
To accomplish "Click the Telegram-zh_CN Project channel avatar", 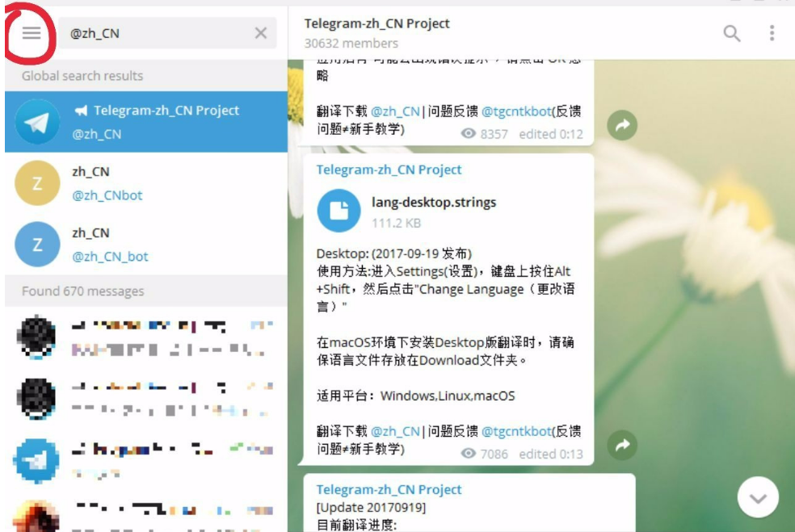I will [37, 122].
